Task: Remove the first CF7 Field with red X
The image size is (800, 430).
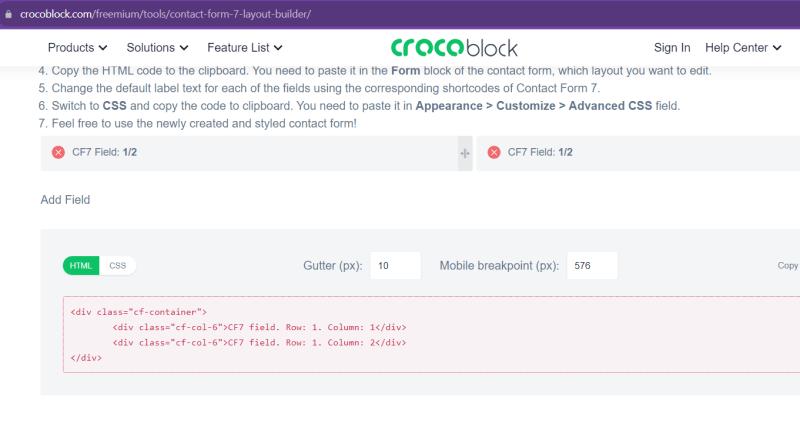Action: [x=58, y=153]
